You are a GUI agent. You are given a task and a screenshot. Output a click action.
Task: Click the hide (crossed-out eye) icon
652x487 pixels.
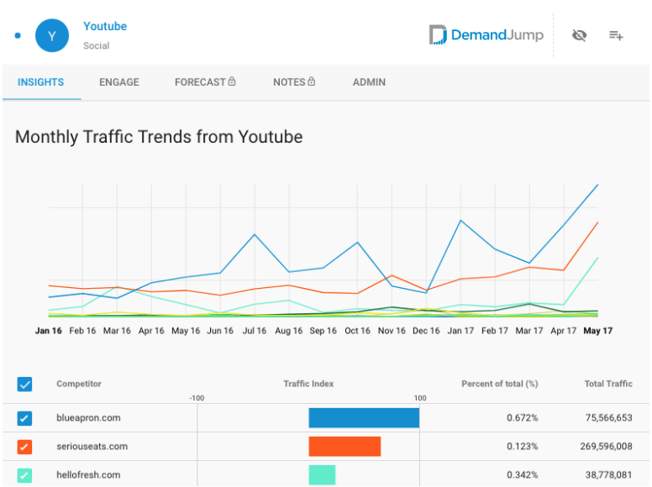(x=579, y=36)
